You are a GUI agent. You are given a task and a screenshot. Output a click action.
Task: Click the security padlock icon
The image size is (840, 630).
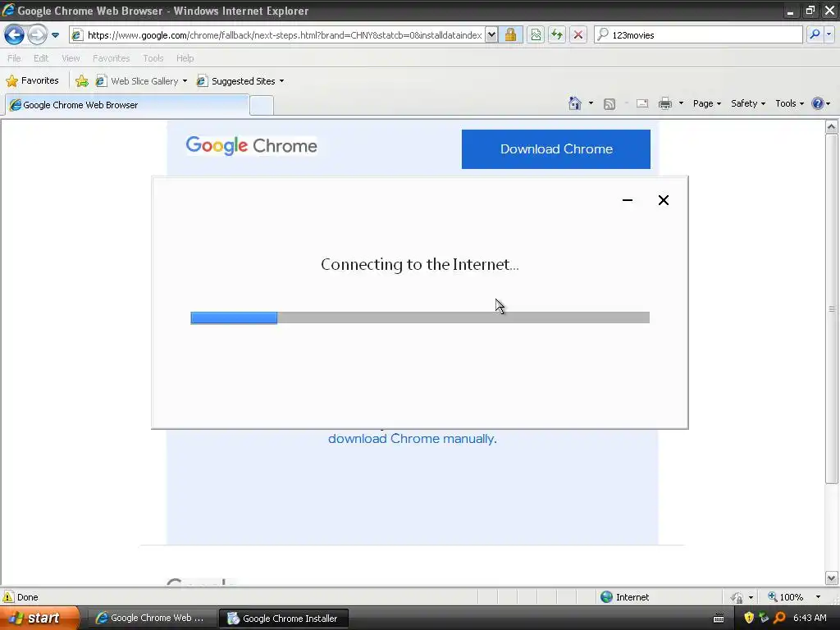(x=510, y=35)
